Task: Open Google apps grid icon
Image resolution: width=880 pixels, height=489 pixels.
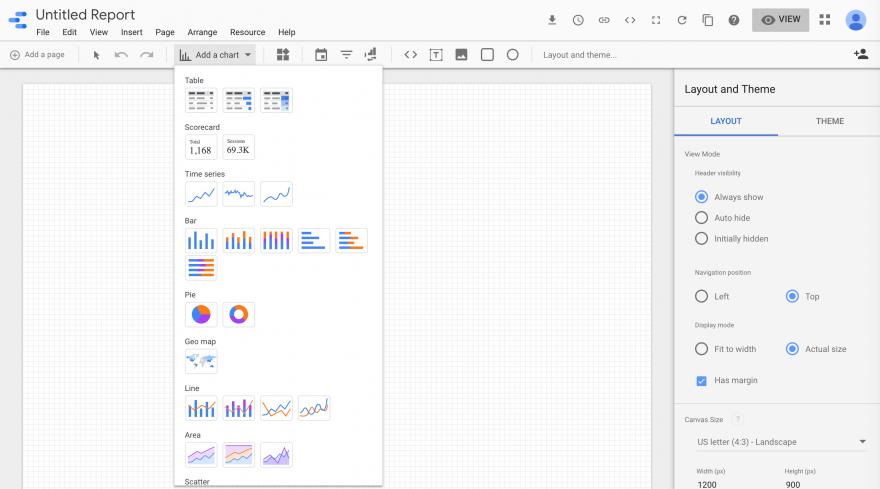Action: click(x=824, y=20)
